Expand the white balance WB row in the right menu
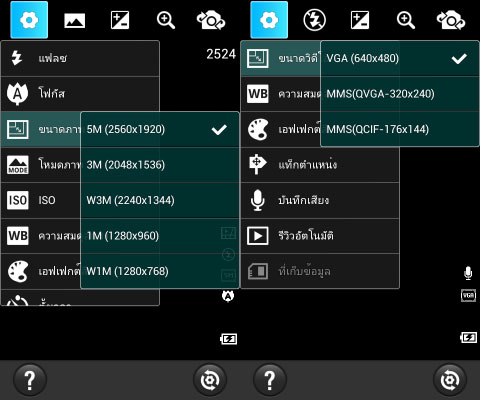 (x=281, y=94)
